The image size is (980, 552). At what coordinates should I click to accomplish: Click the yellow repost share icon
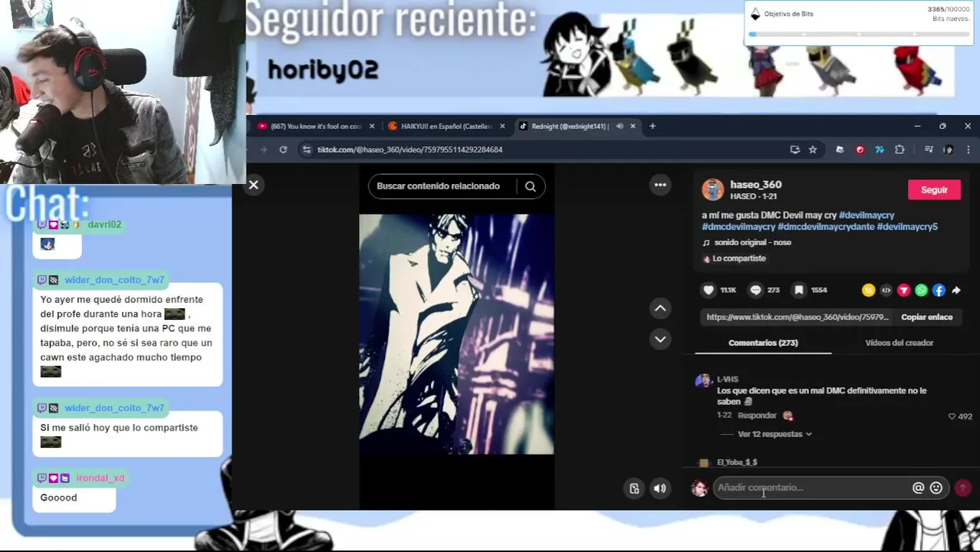(868, 290)
